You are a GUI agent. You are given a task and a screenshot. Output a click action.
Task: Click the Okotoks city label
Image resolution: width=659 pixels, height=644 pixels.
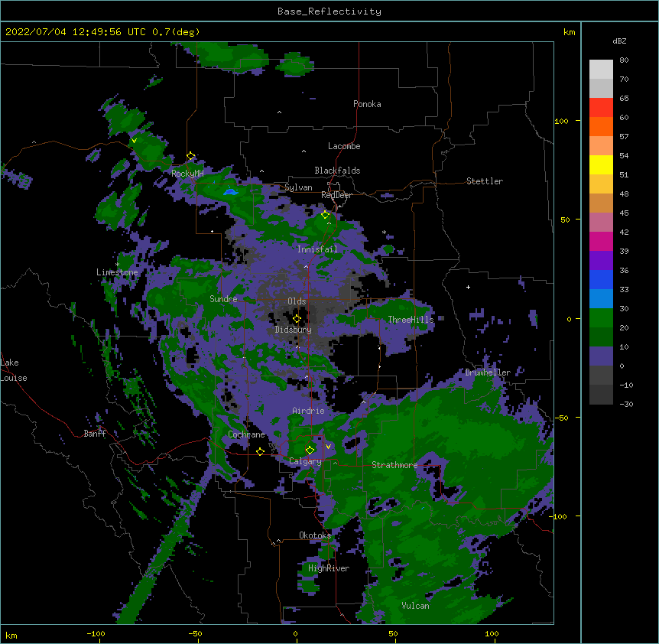click(x=315, y=535)
